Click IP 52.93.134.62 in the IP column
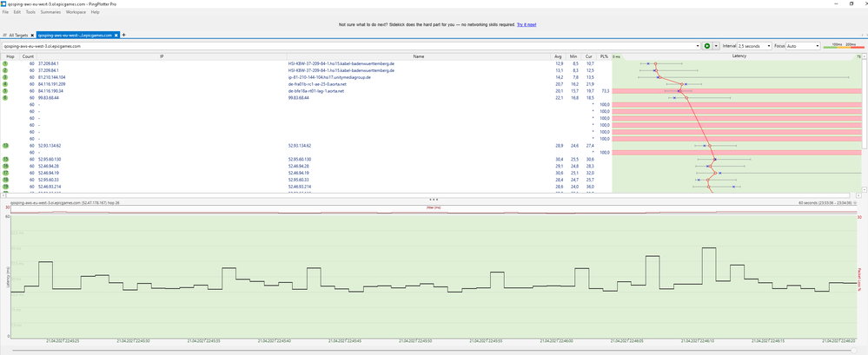Image resolution: width=868 pixels, height=355 pixels. [50, 146]
